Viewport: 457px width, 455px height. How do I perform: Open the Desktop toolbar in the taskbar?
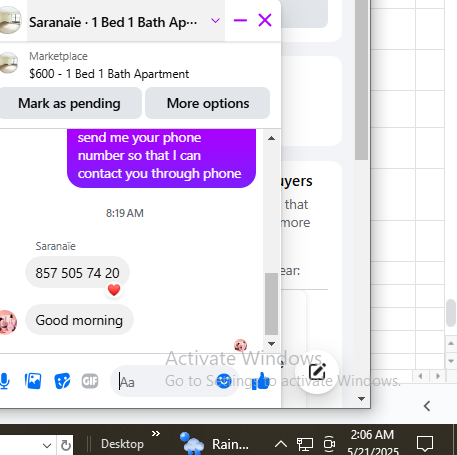(x=122, y=444)
